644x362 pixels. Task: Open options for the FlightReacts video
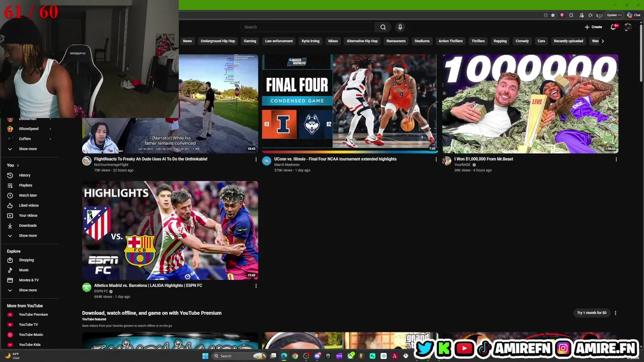click(x=256, y=159)
